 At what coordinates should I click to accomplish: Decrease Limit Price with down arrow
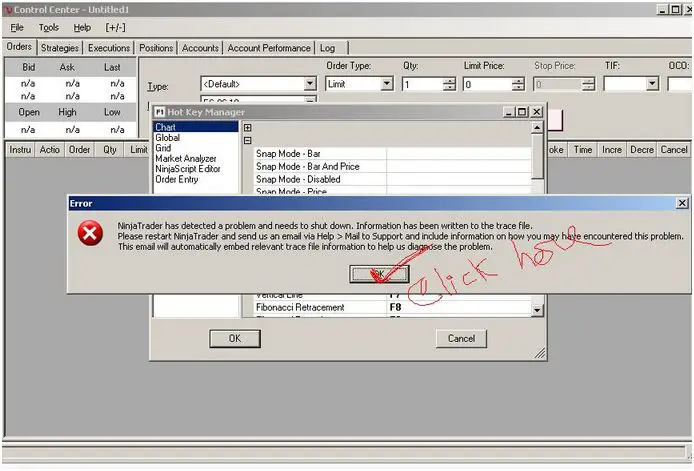[518, 87]
